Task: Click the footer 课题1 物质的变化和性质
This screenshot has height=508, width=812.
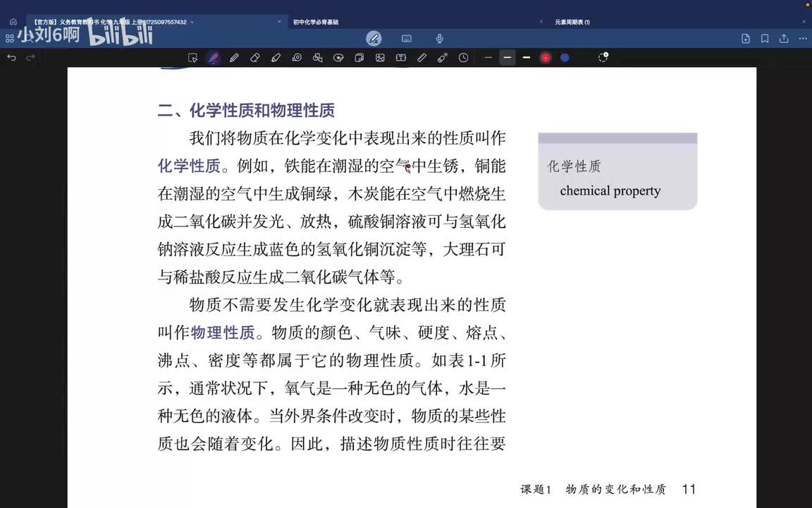Action: pyautogui.click(x=593, y=489)
